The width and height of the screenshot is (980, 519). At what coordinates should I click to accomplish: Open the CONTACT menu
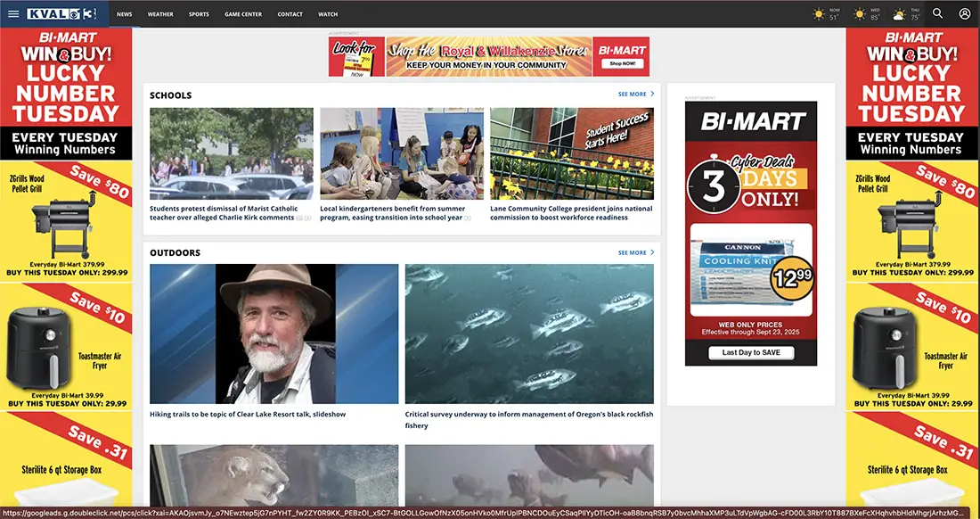(290, 13)
